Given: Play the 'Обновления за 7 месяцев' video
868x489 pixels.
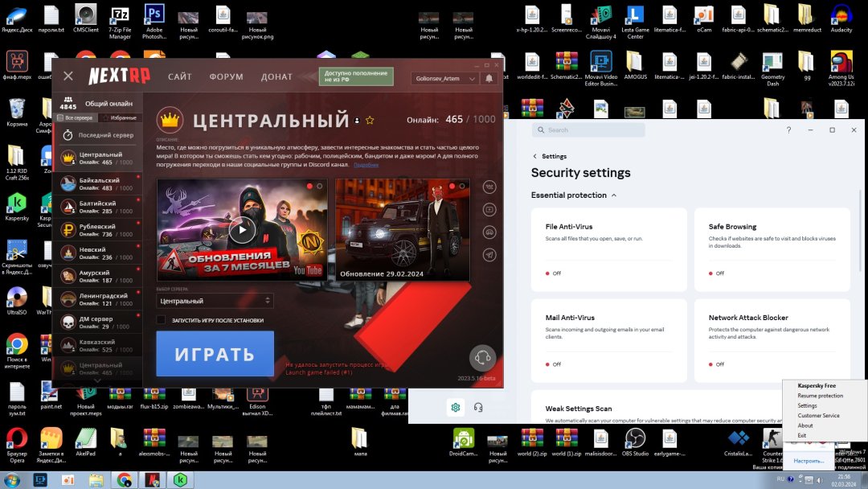Looking at the screenshot, I should 242,230.
